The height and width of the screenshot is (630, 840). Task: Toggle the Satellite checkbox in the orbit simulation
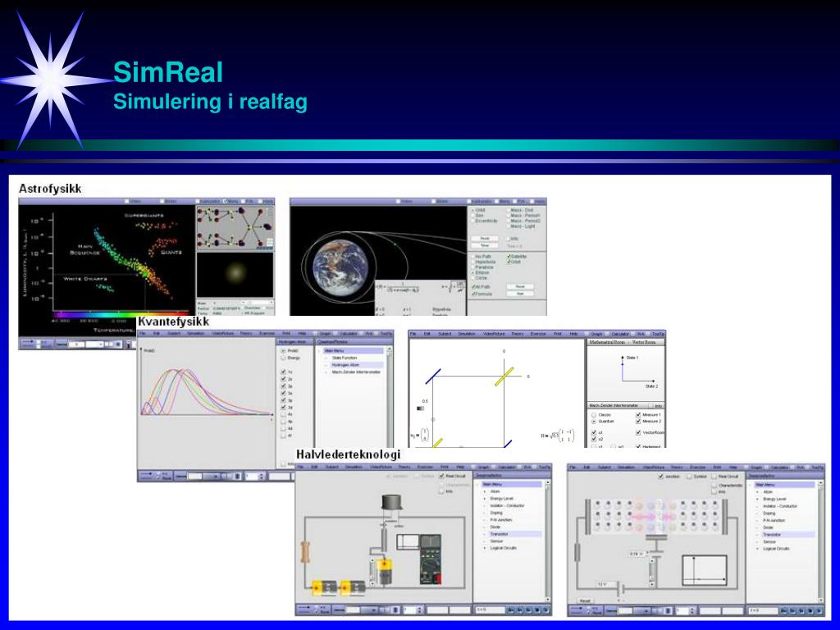coord(509,257)
